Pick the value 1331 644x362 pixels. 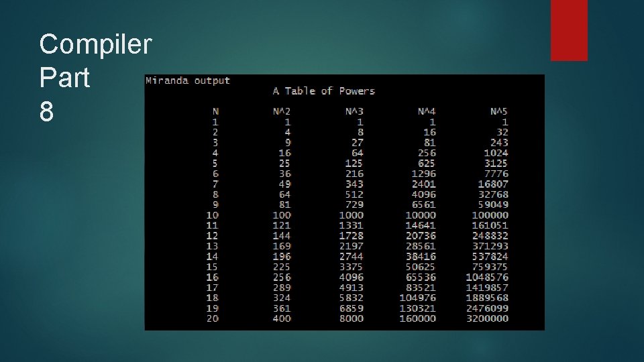pyautogui.click(x=351, y=226)
